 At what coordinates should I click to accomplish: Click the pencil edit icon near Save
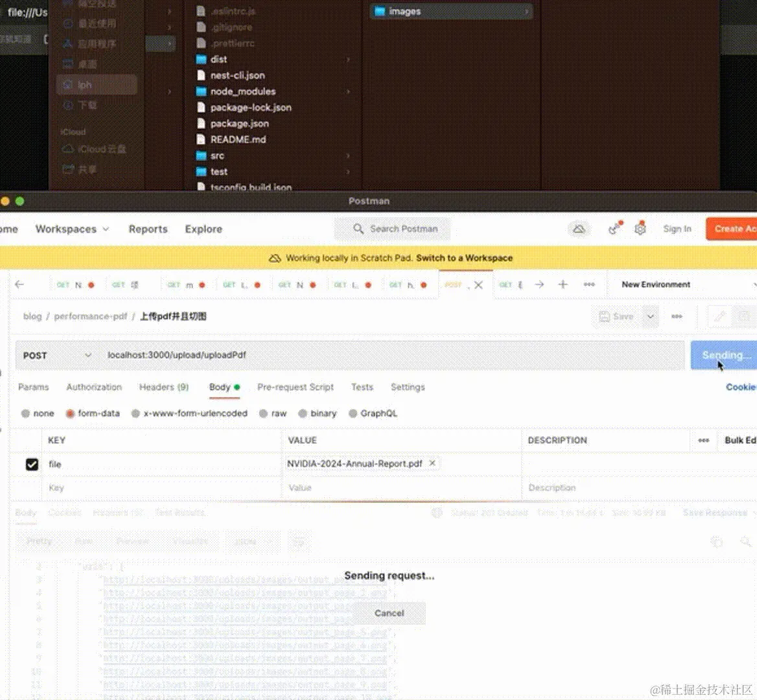coord(719,316)
